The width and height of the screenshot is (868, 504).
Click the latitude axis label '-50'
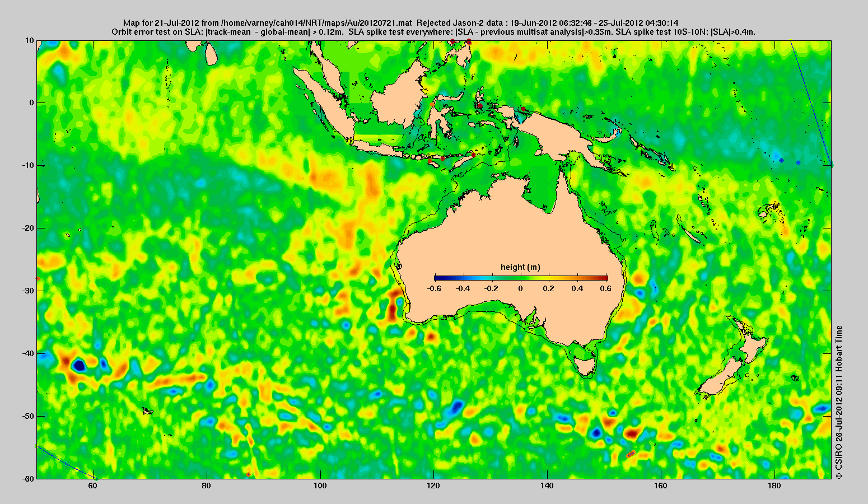[28, 416]
